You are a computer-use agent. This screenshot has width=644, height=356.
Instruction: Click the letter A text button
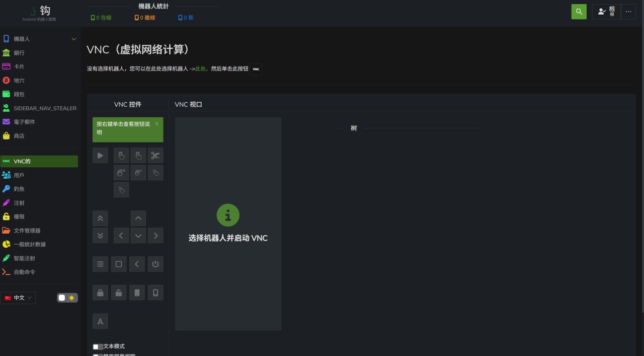tap(100, 321)
